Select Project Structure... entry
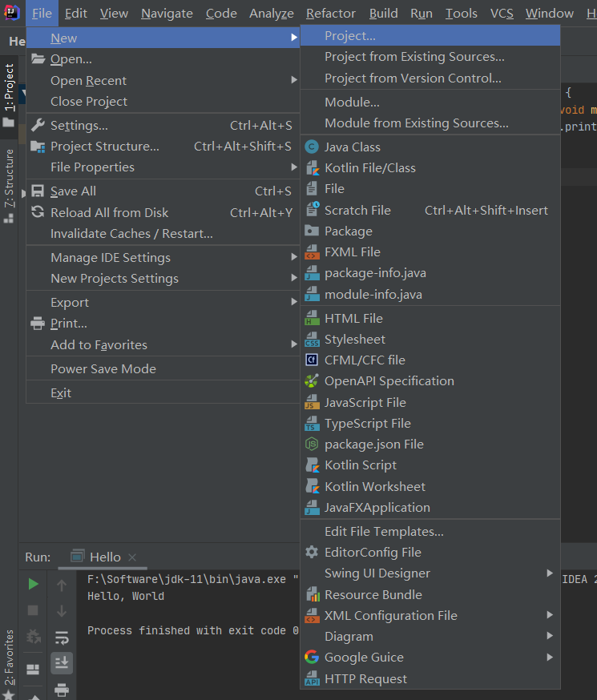597x700 pixels. [163, 146]
